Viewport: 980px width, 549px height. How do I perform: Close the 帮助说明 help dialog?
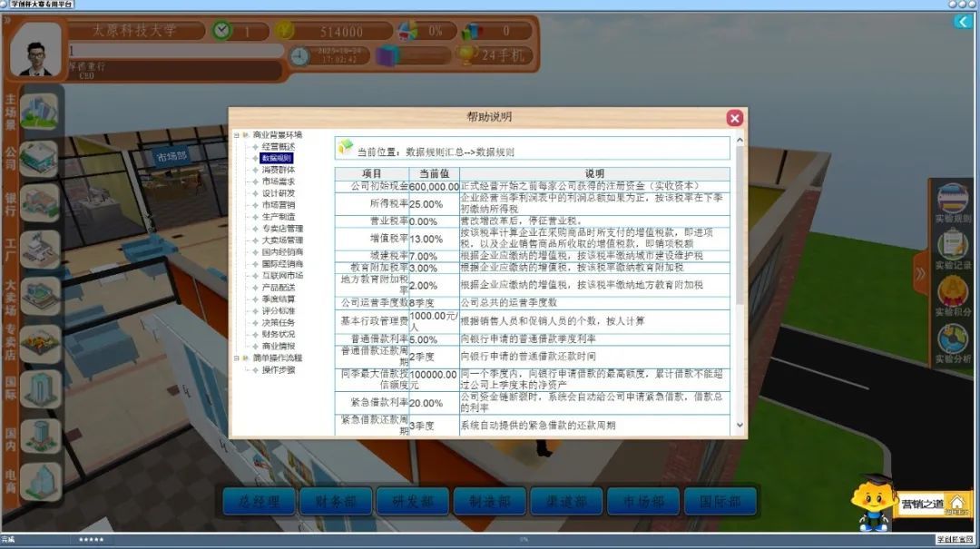point(735,118)
